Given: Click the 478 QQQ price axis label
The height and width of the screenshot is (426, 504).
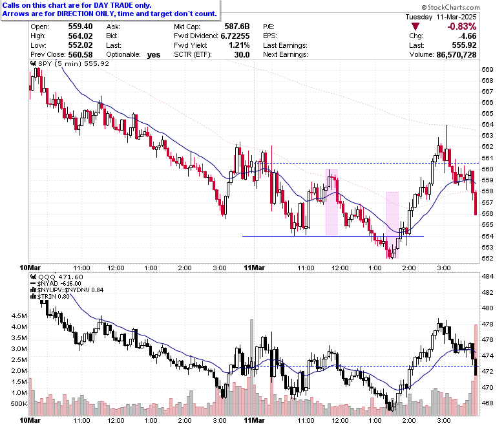Looking at the screenshot, I should coord(487,324).
